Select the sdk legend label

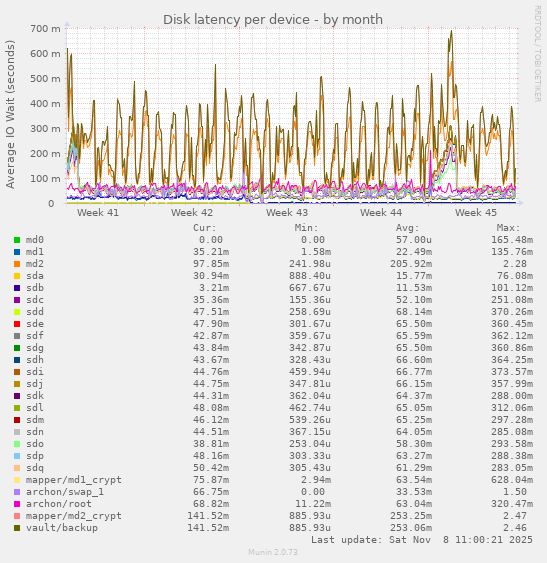35,396
